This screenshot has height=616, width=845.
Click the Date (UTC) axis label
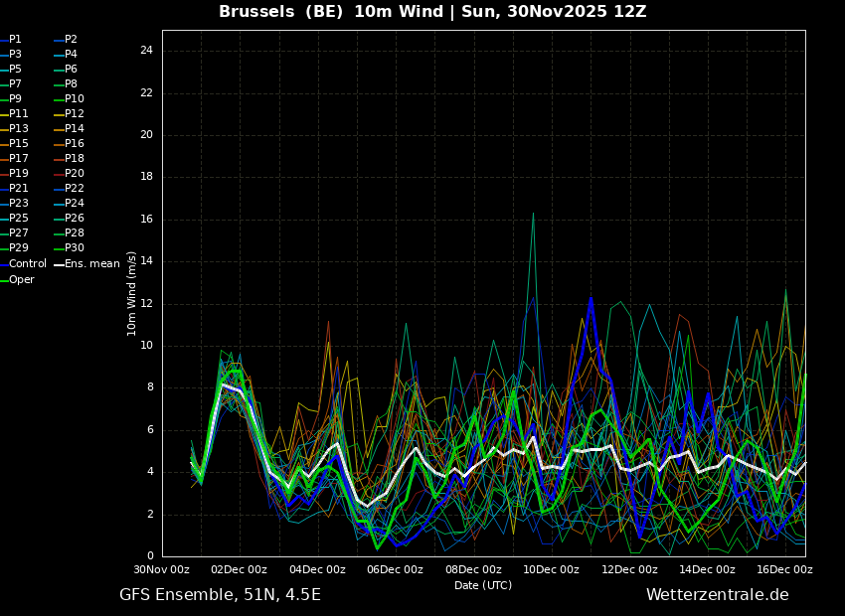coord(483,585)
